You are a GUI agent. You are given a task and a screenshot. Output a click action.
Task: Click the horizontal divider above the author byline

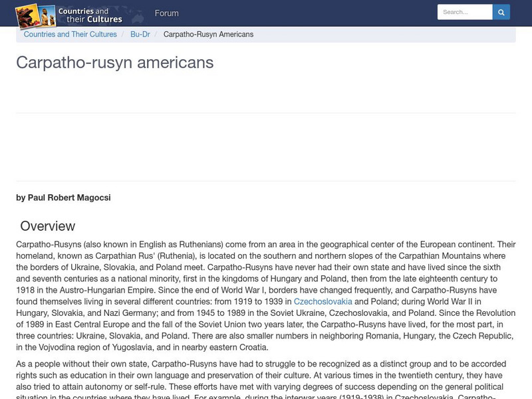[266, 182]
